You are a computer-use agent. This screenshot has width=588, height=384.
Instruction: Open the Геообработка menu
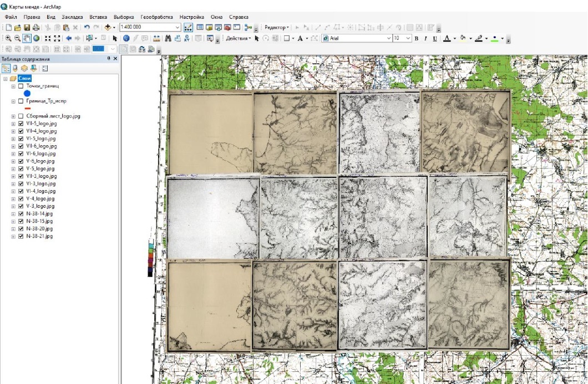[x=156, y=17]
